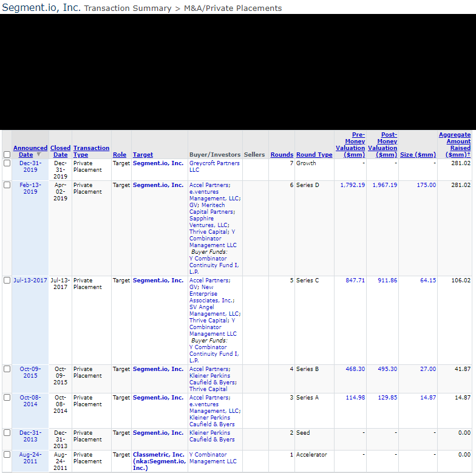
Task: Tick the select-all checkbox in the table header
Action: 7,154
